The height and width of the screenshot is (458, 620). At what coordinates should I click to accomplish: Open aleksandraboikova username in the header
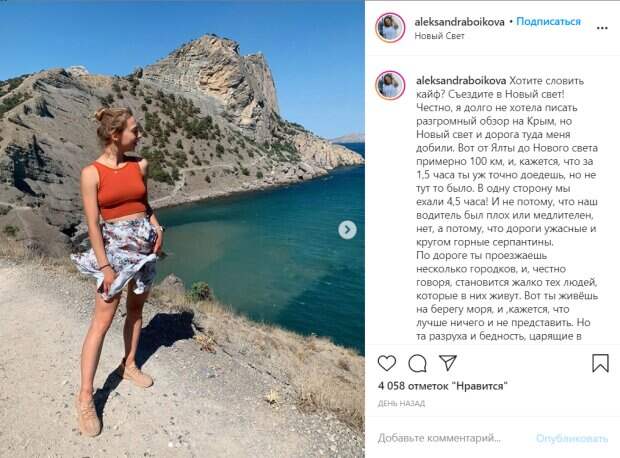coord(459,22)
